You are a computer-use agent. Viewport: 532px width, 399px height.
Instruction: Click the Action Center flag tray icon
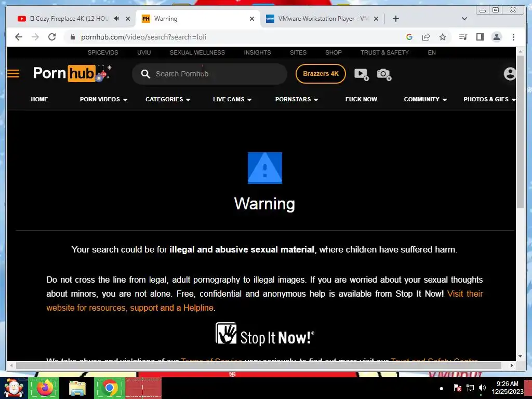coord(457,388)
